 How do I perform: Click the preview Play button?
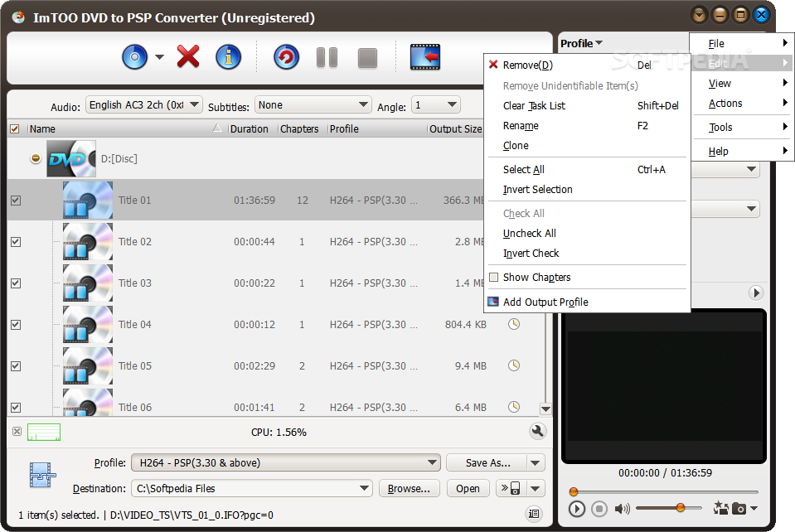click(x=576, y=508)
